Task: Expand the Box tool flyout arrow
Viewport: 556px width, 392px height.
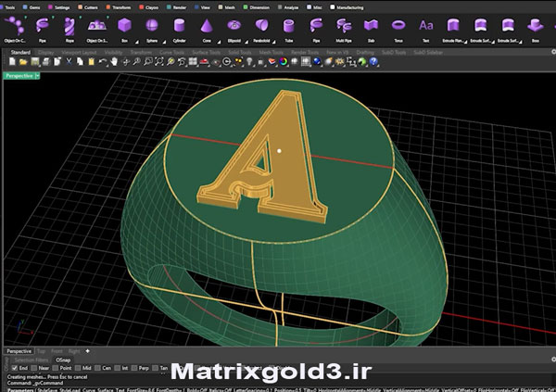Action: [137, 43]
